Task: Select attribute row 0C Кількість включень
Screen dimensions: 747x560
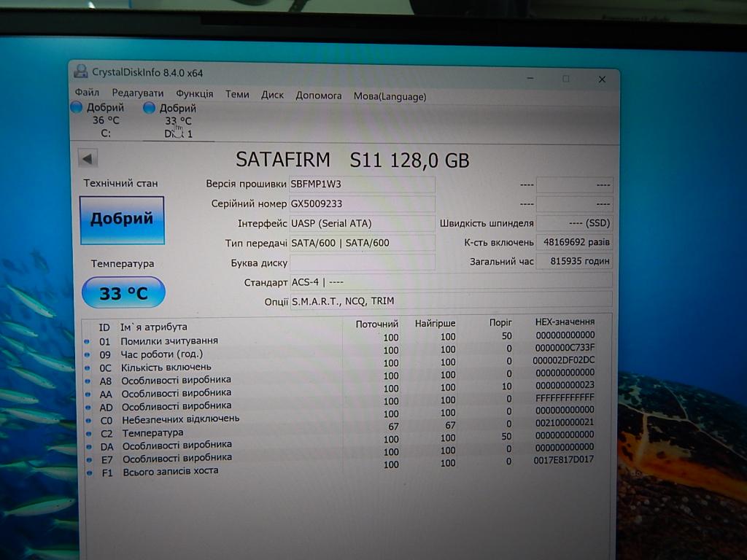Action: point(339,365)
